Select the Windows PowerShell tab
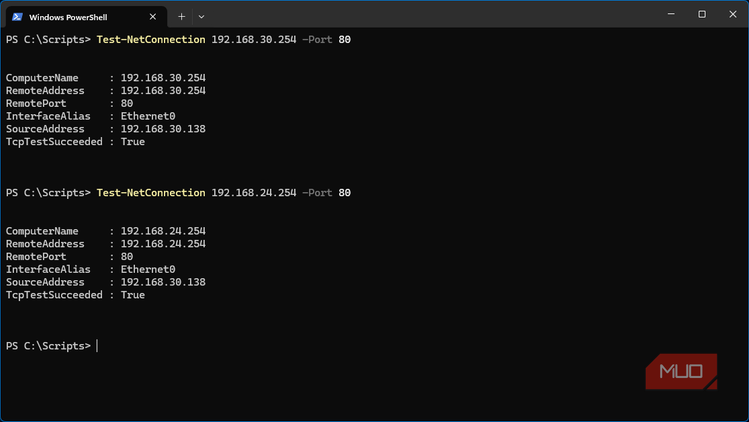 (86, 17)
